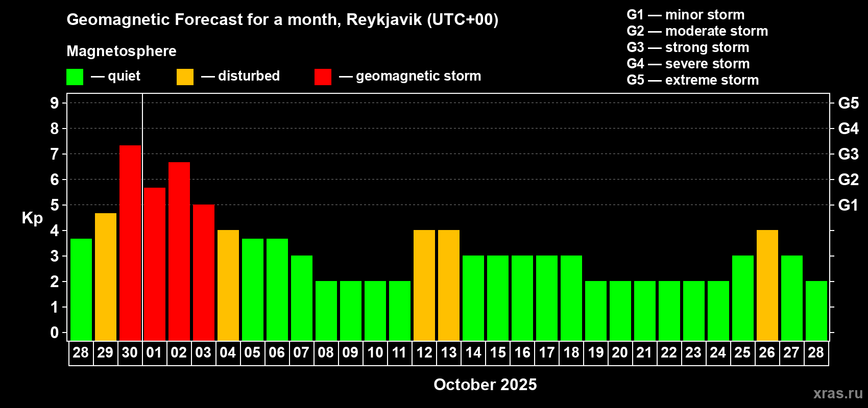Image resolution: width=868 pixels, height=408 pixels.
Task: Click the date label 15
Action: (x=498, y=353)
